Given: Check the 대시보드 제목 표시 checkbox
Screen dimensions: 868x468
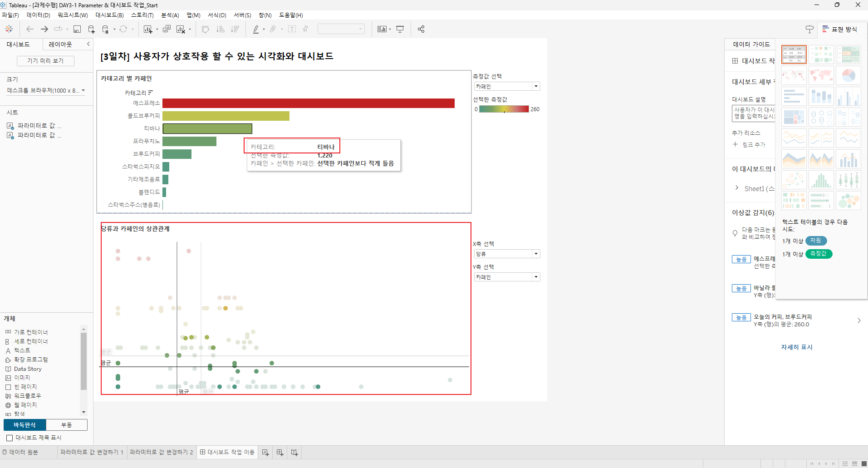Looking at the screenshot, I should coord(10,438).
